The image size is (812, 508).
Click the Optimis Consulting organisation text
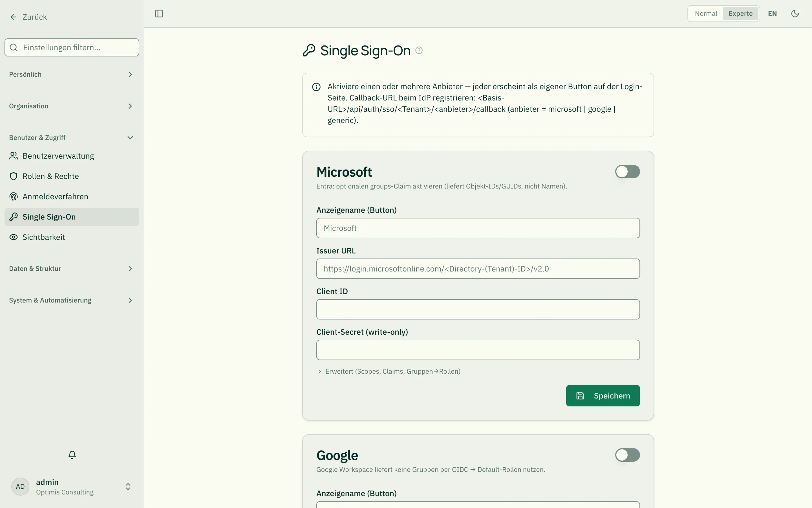[65, 492]
